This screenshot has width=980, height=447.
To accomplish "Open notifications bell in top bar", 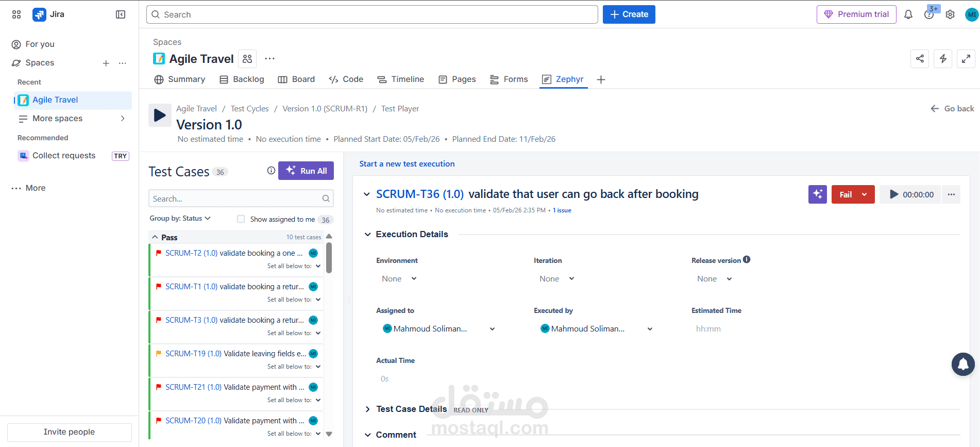I will [908, 14].
